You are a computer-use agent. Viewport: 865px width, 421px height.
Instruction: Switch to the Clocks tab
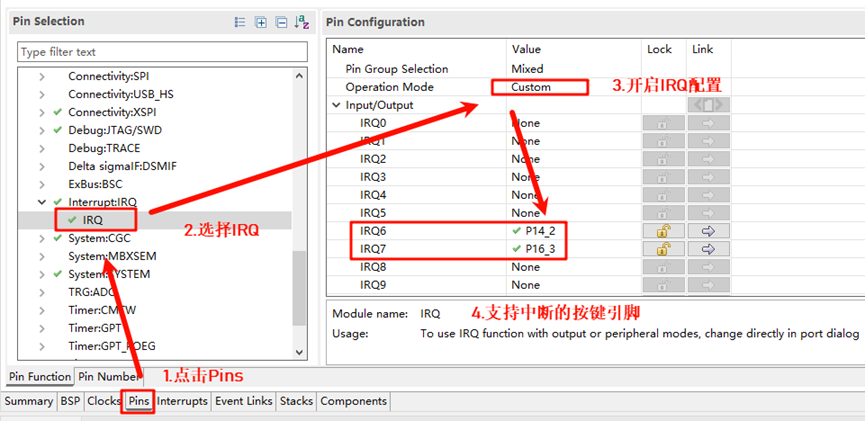click(x=104, y=401)
